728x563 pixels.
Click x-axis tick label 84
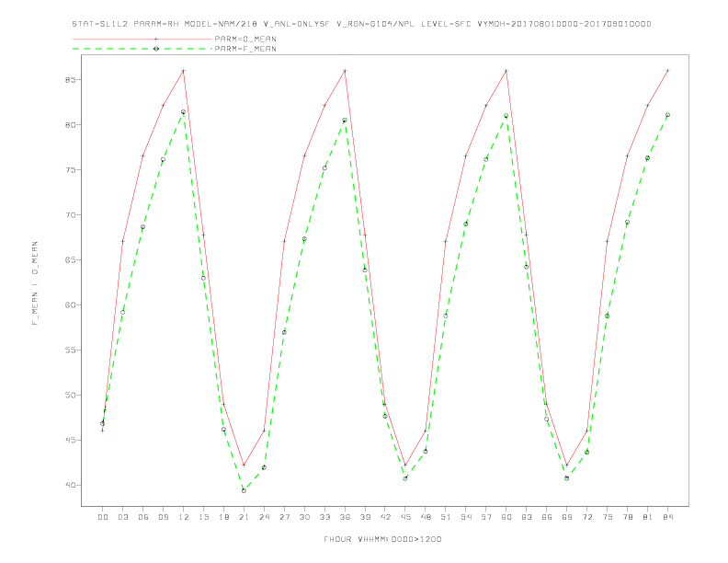667,517
